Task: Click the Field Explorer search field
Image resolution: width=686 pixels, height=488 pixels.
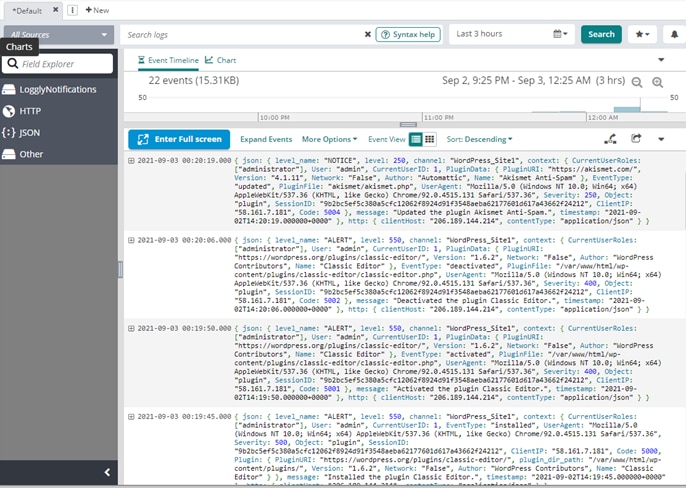Action: coord(60,64)
